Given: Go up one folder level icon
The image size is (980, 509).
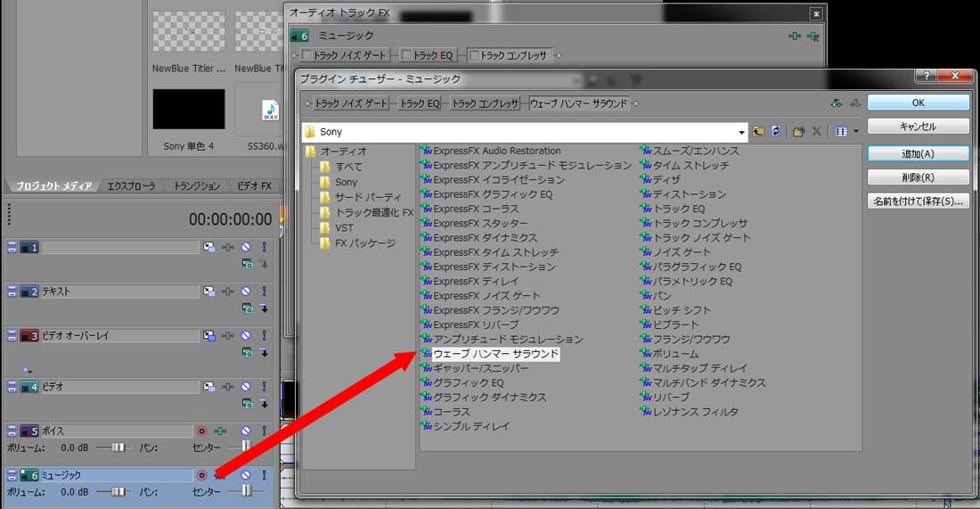Looking at the screenshot, I should click(758, 131).
